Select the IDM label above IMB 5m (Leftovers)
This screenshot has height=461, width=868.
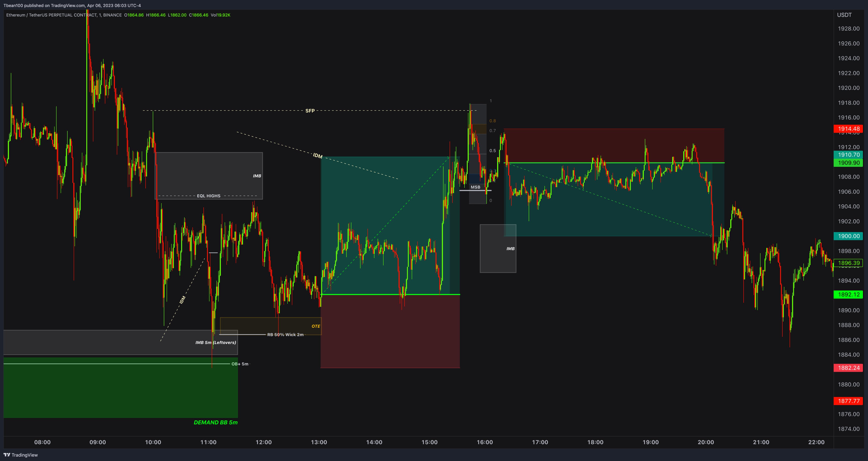(x=182, y=299)
